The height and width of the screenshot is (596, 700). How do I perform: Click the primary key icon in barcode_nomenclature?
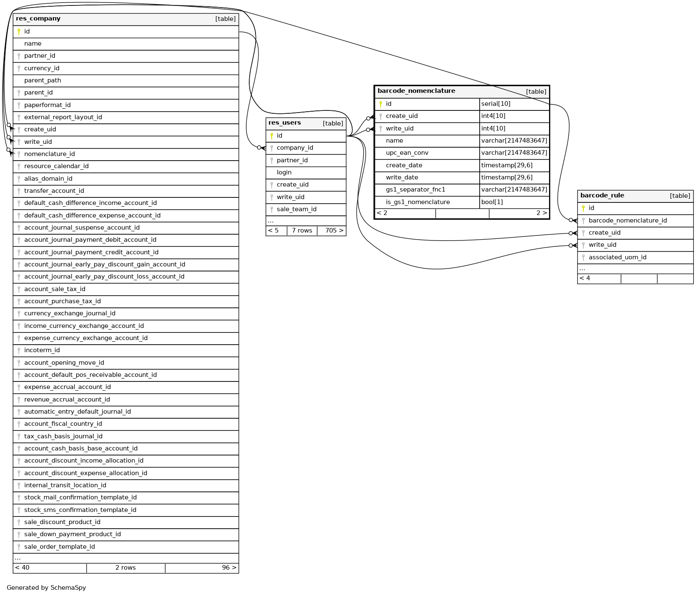click(x=381, y=104)
